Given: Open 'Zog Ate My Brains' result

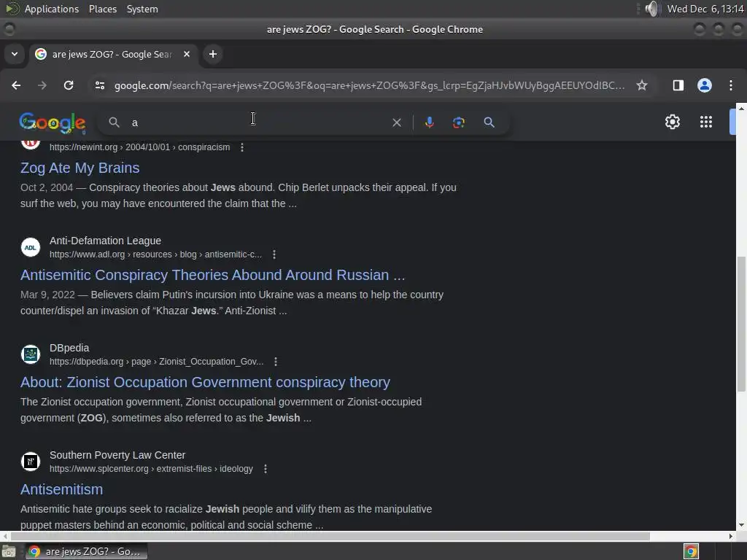Looking at the screenshot, I should click(80, 168).
